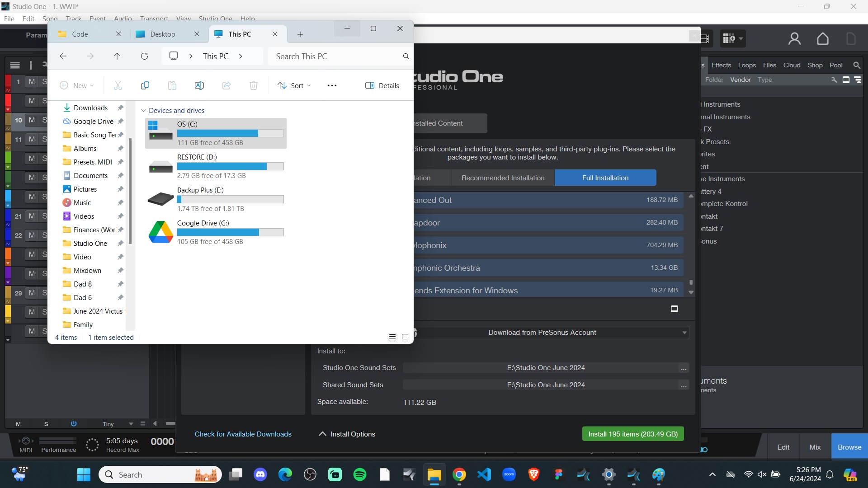Select the OS (C:) drive
This screenshot has height=488, width=868.
click(216, 133)
